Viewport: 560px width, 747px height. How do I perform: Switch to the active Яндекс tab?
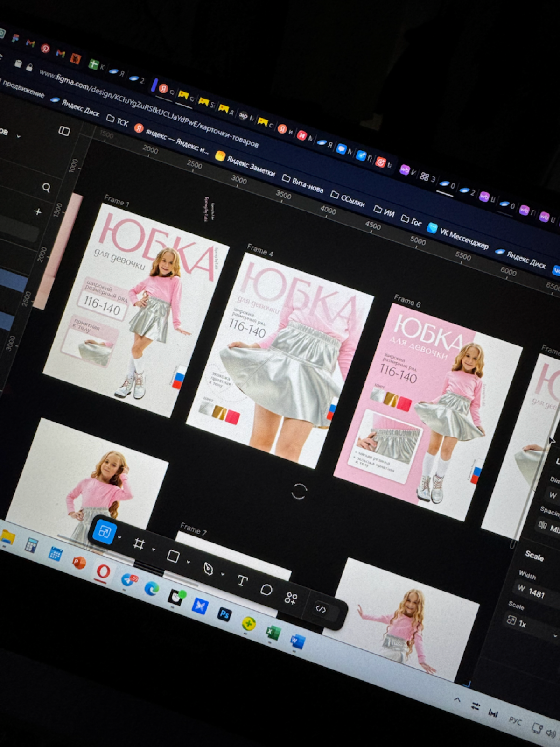click(x=165, y=89)
